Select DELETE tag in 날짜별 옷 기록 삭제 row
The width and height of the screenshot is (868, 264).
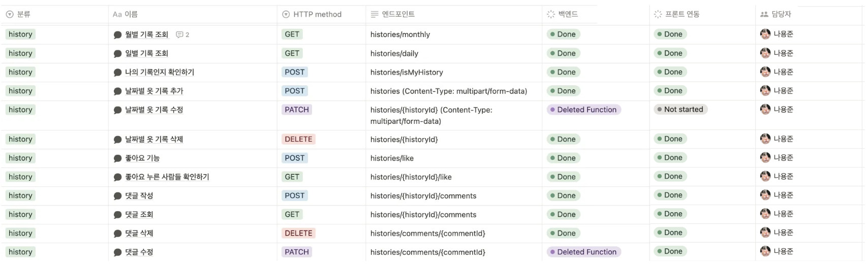click(x=299, y=139)
